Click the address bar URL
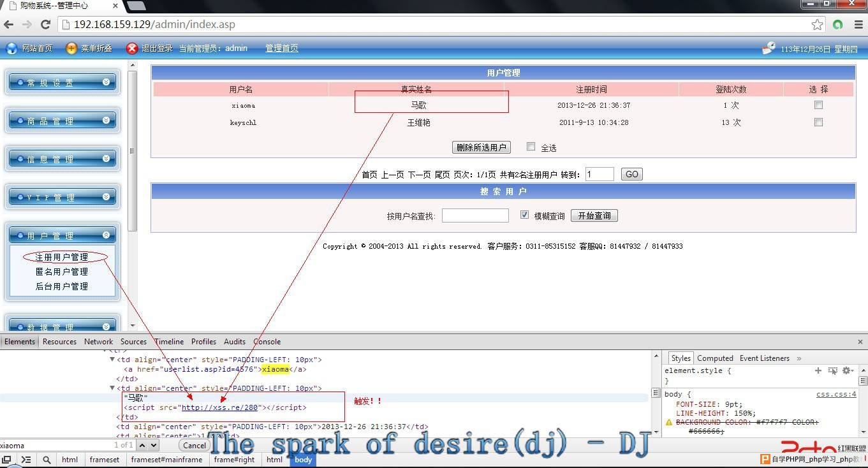Screen dimensions: 868x468 click(x=154, y=25)
